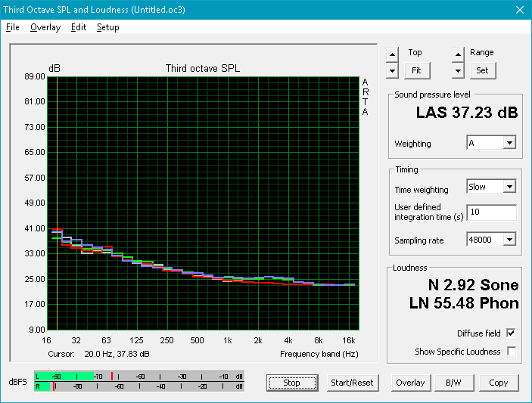
Task: Click the Fit button
Action: pyautogui.click(x=417, y=70)
